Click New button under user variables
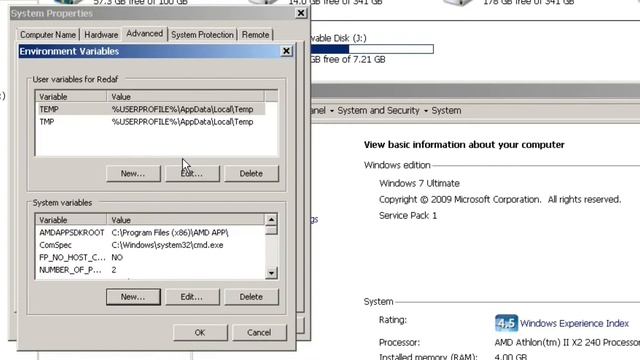 click(x=133, y=173)
